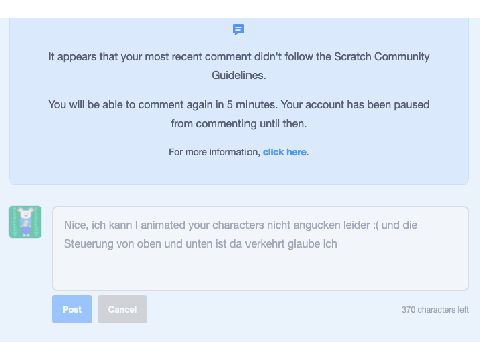Click the word "leider" in the comment
Image resolution: width=480 pixels, height=360 pixels.
pos(357,225)
